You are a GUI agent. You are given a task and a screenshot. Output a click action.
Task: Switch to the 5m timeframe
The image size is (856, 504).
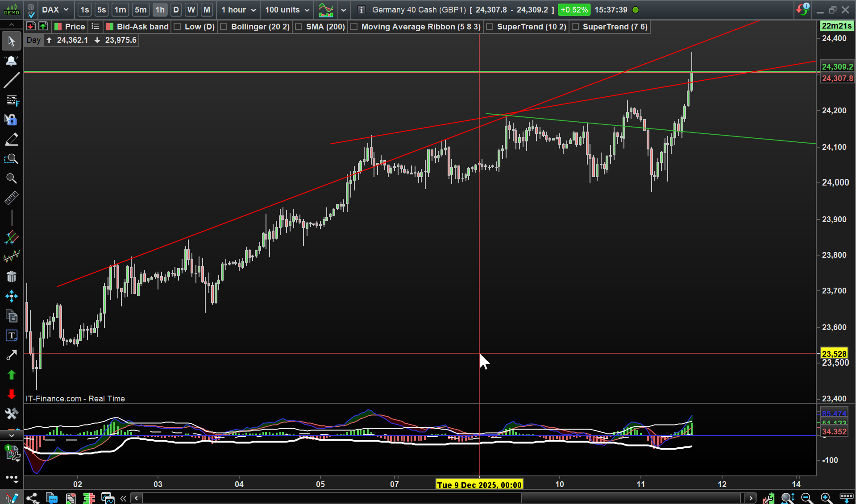pyautogui.click(x=141, y=10)
